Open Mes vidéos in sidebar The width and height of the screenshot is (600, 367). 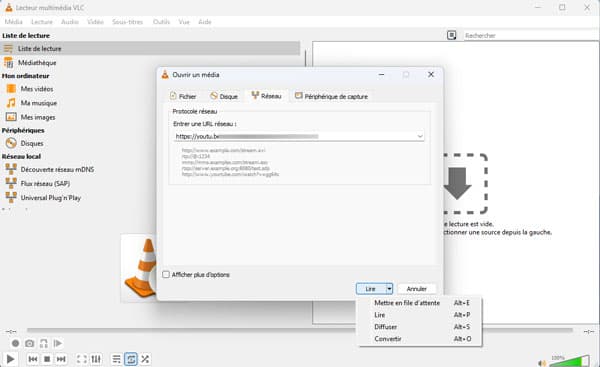click(37, 89)
